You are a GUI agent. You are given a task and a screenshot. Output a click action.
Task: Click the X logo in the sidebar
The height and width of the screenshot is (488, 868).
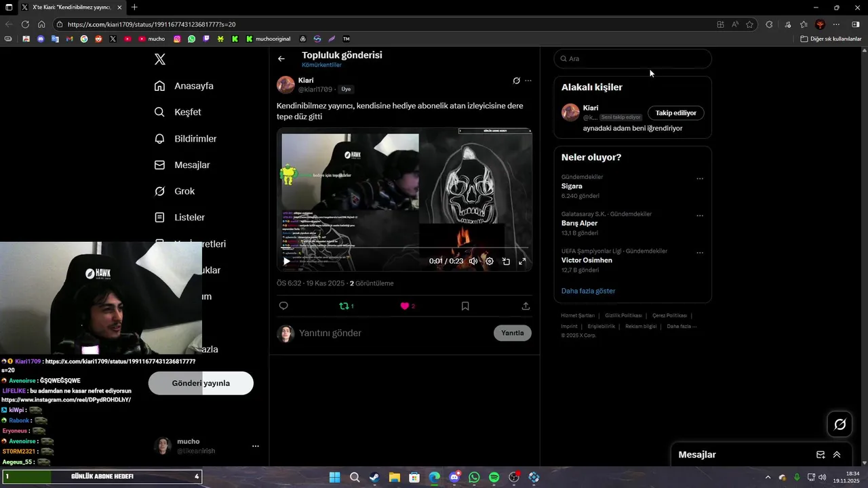(160, 60)
